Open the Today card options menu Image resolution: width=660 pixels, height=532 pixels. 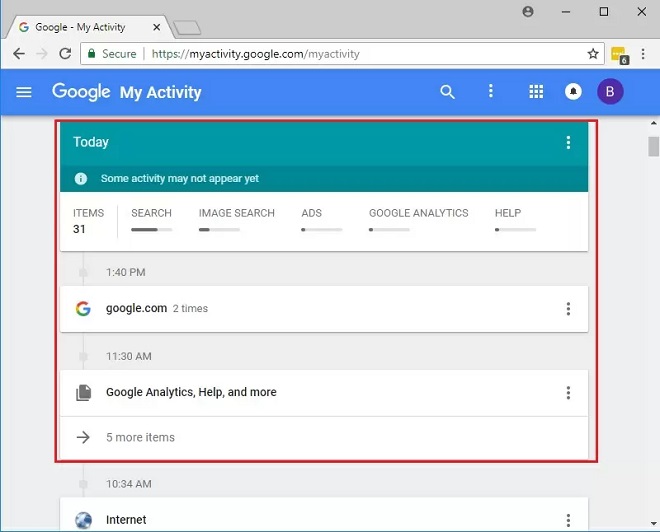[x=568, y=143]
